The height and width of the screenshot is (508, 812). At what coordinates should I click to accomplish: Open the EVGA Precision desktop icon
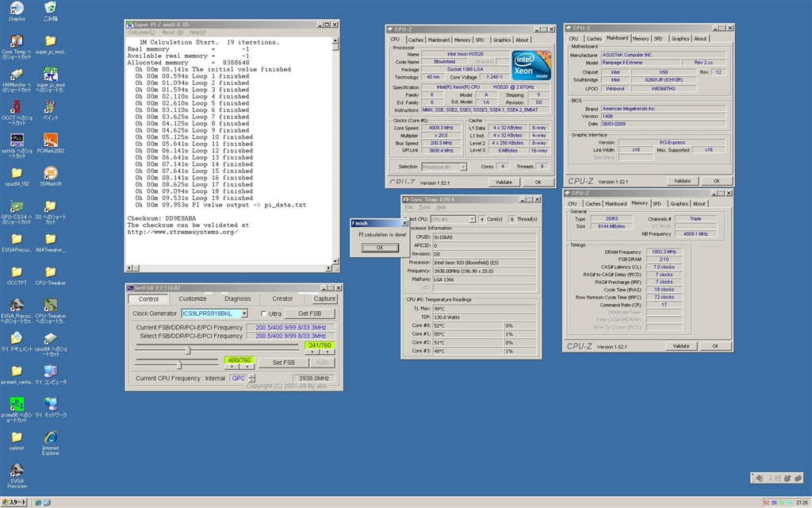(16, 471)
